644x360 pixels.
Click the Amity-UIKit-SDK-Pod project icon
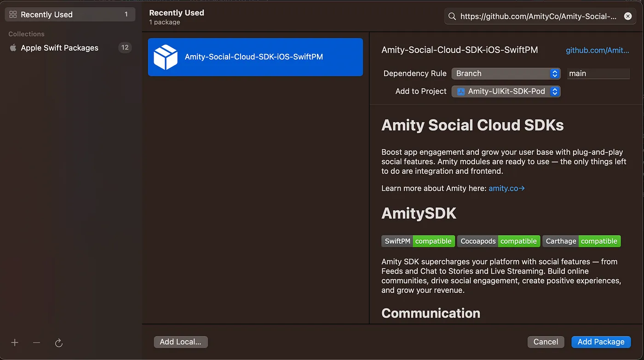(461, 91)
